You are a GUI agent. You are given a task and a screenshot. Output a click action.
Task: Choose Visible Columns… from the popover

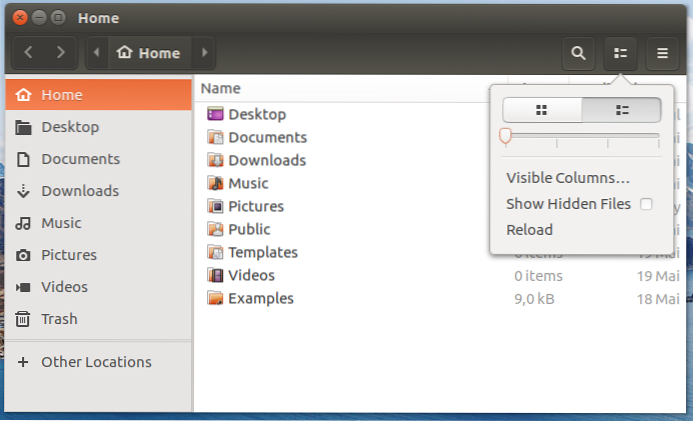click(567, 178)
